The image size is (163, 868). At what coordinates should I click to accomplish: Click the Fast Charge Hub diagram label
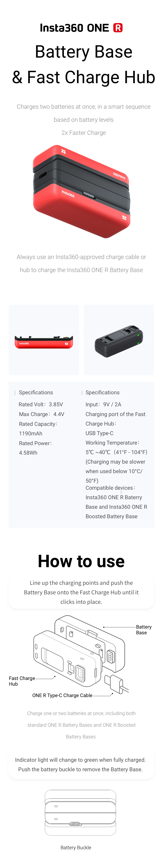click(x=22, y=681)
